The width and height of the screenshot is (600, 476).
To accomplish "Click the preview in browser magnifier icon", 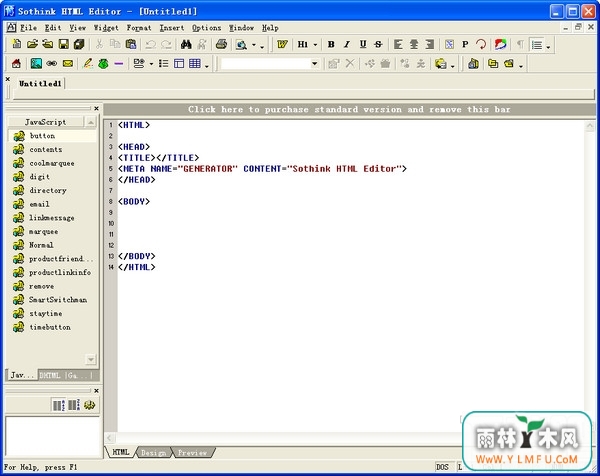I will pyautogui.click(x=241, y=45).
